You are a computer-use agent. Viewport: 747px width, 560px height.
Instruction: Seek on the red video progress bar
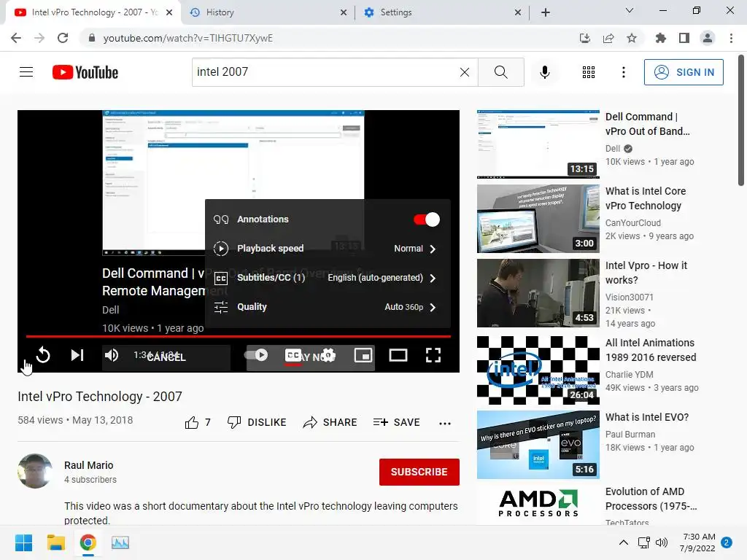[239, 337]
